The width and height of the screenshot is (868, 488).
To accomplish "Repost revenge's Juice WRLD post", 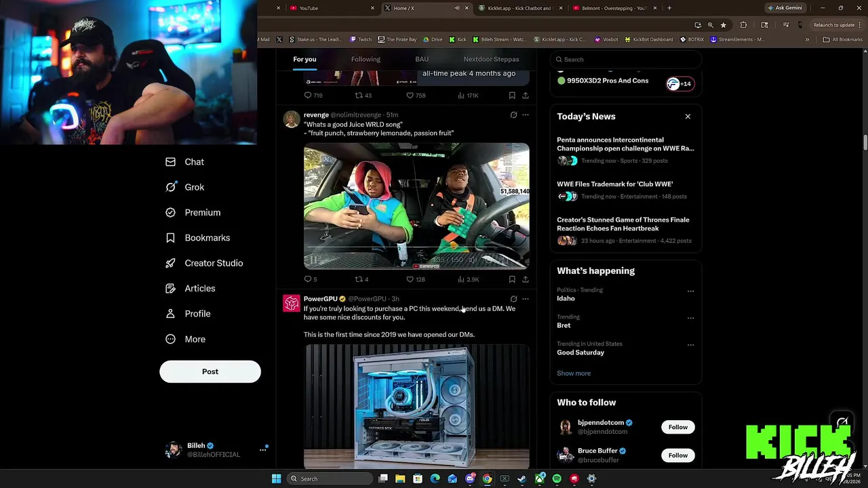I will coord(361,279).
